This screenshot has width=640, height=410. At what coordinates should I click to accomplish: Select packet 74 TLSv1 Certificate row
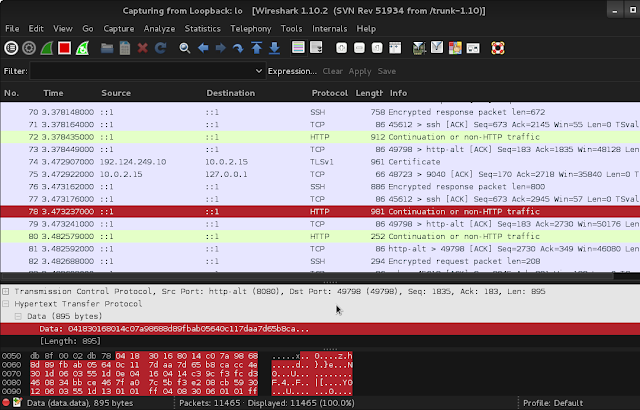(x=320, y=162)
